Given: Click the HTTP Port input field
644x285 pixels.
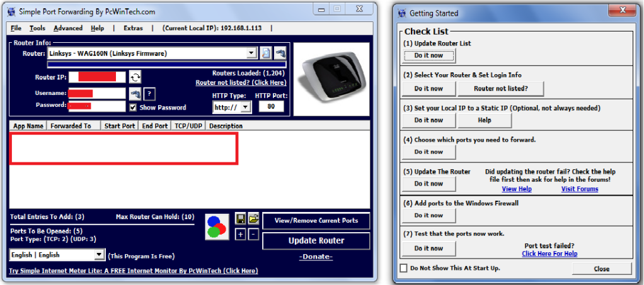Looking at the screenshot, I should (x=271, y=107).
